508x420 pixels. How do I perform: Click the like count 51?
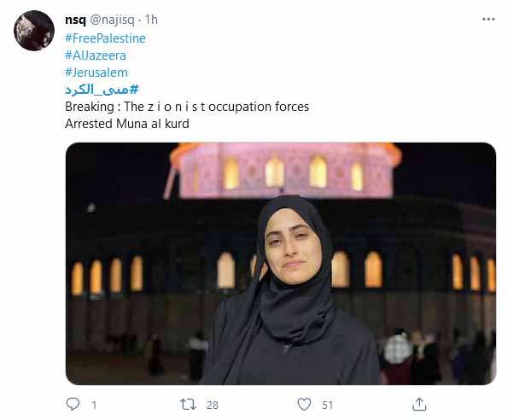328,405
